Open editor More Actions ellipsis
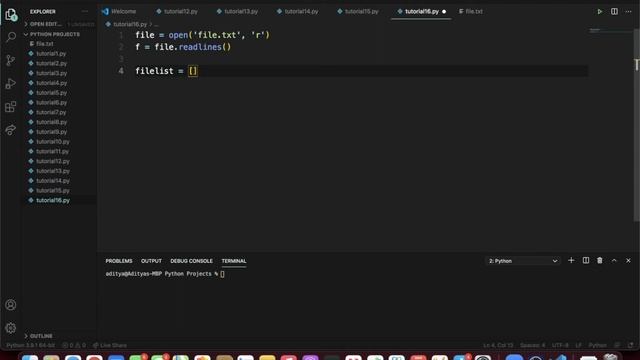This screenshot has width=640, height=360. click(x=629, y=11)
